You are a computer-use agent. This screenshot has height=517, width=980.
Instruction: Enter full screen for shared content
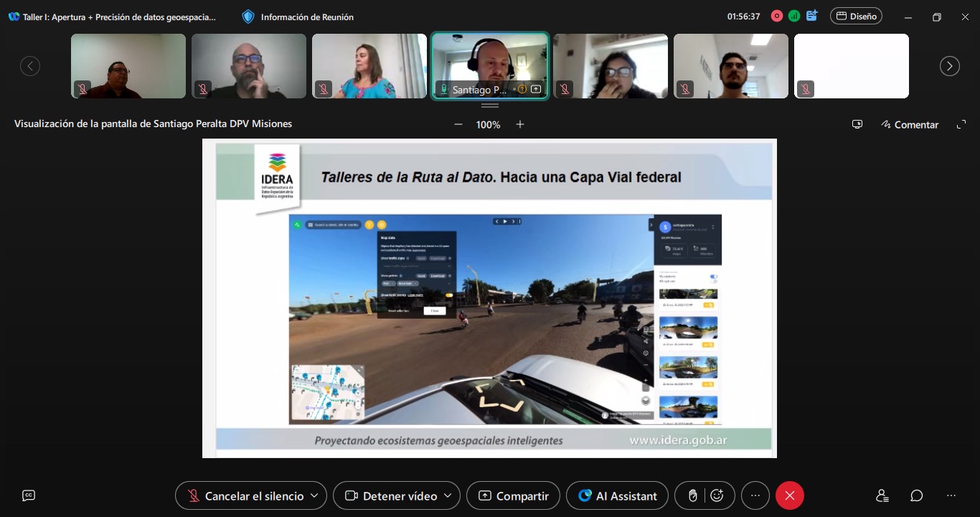tap(961, 124)
